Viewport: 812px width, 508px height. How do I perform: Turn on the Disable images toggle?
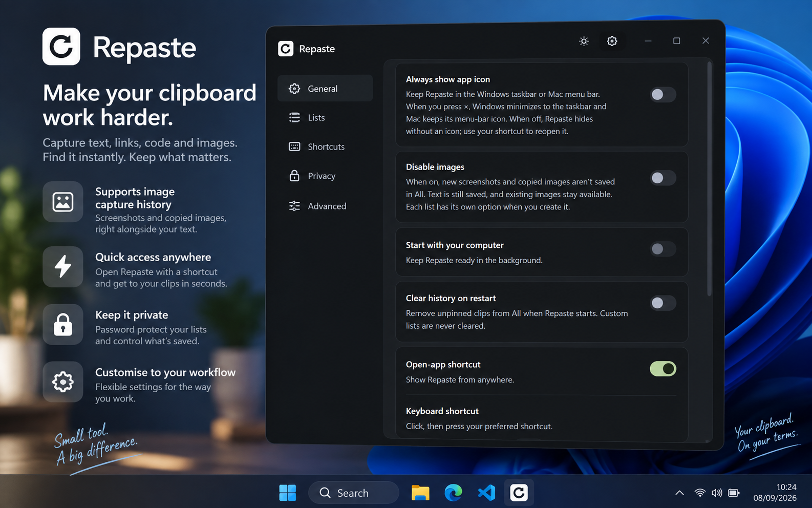[663, 178]
